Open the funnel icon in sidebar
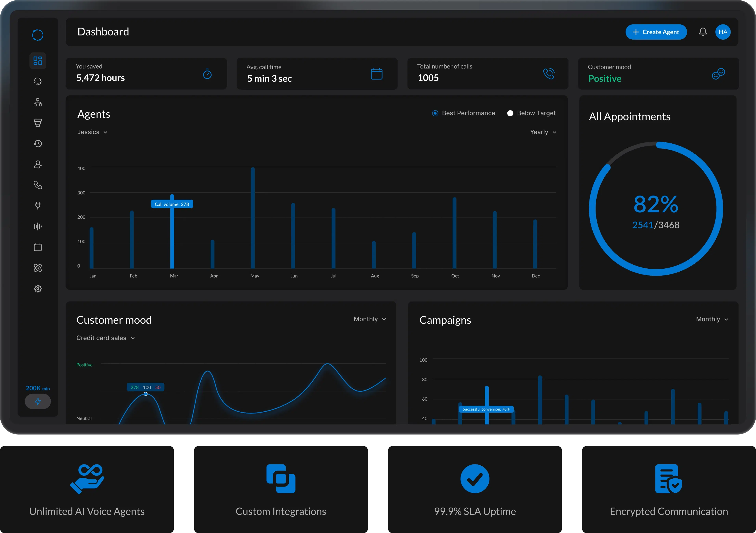The height and width of the screenshot is (533, 756). (x=38, y=123)
